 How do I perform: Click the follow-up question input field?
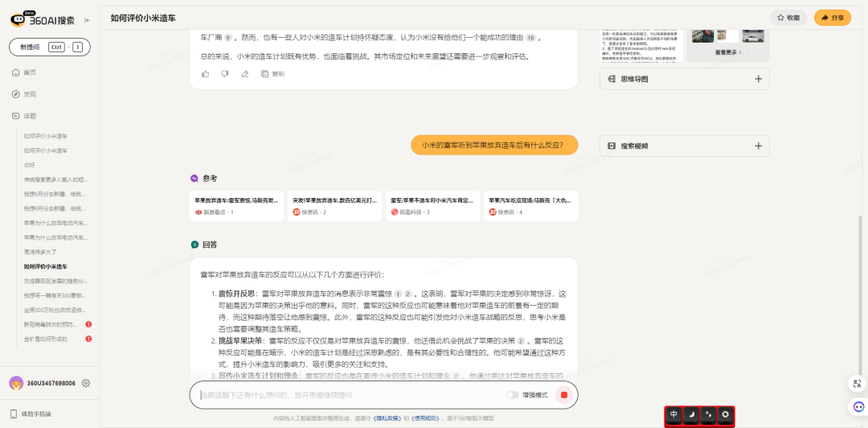[346, 395]
